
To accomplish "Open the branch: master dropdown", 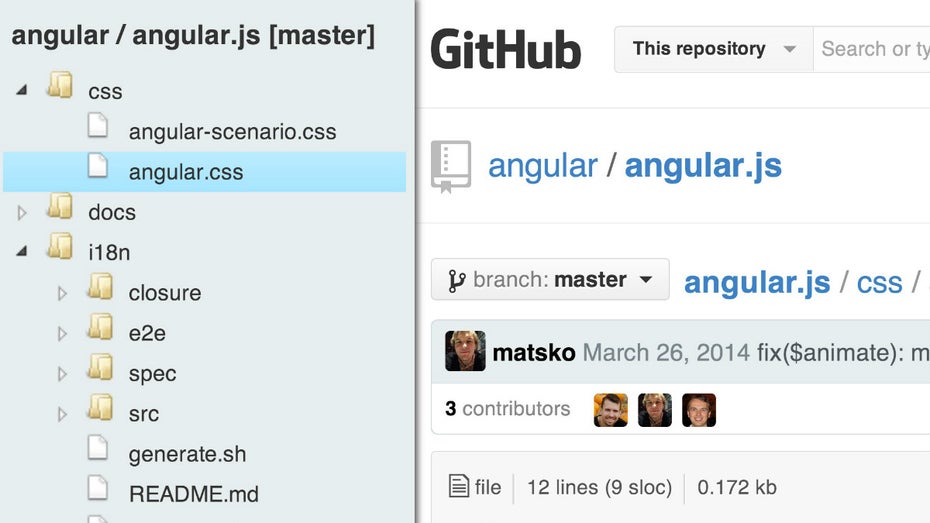I will [x=550, y=280].
